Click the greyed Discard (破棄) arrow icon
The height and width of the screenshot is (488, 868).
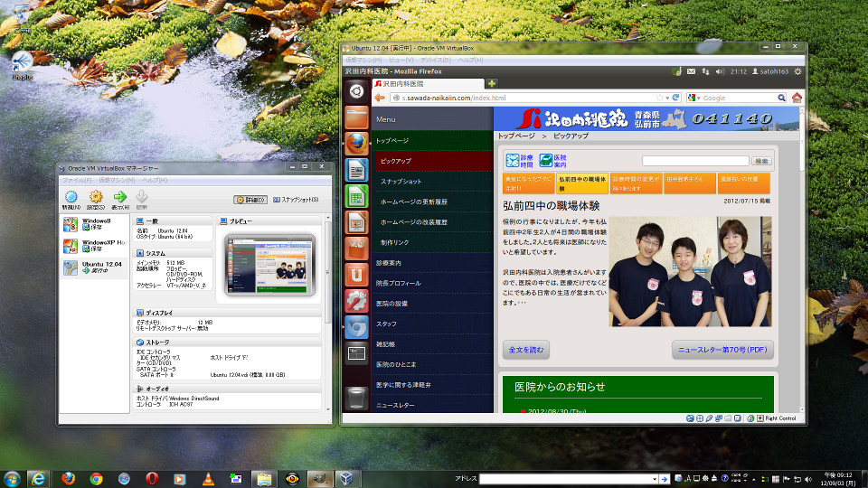142,197
